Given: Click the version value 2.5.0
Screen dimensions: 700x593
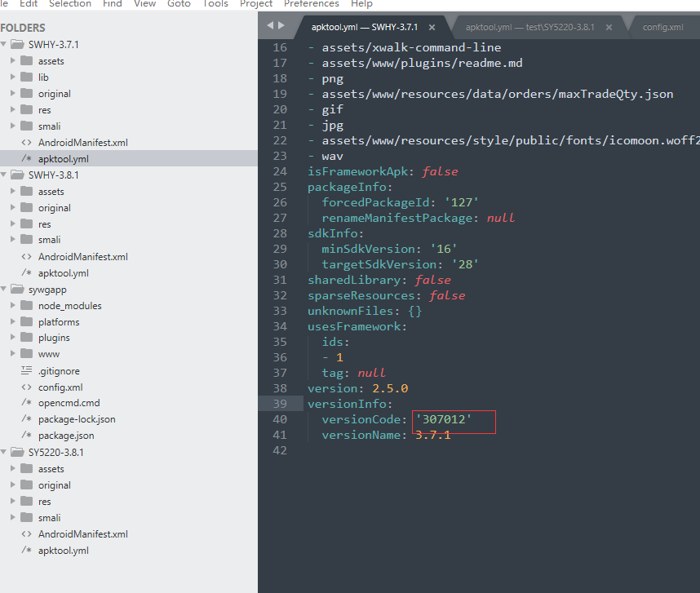Looking at the screenshot, I should pyautogui.click(x=390, y=388).
